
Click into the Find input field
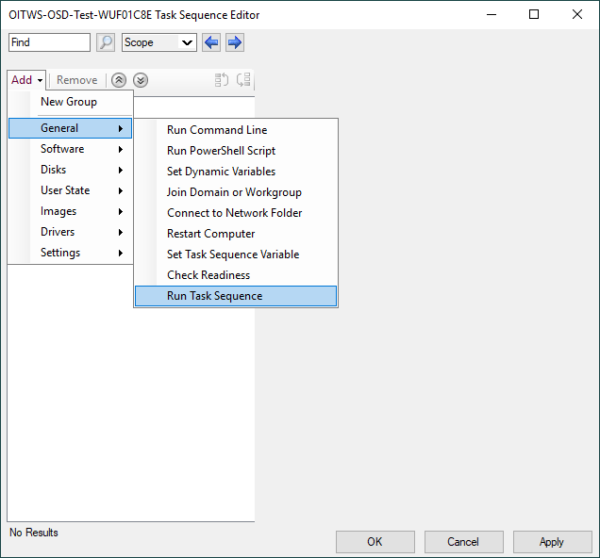pos(49,42)
